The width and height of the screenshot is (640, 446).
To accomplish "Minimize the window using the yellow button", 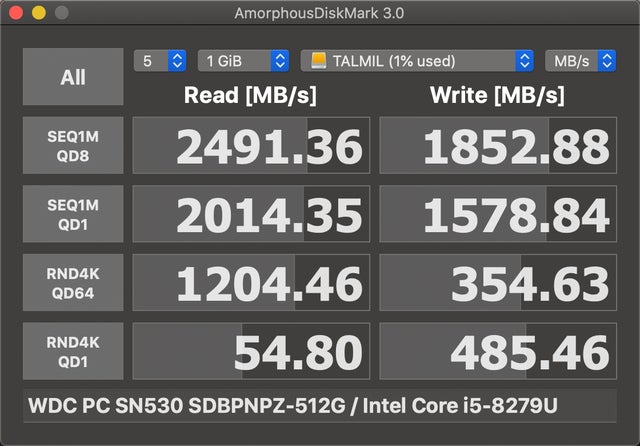I will tap(39, 13).
